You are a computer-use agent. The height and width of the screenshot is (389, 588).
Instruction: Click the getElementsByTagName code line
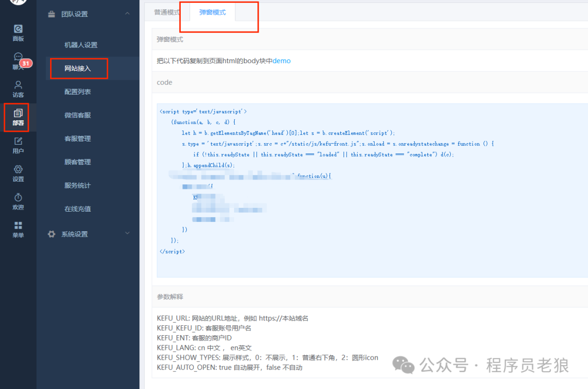[x=289, y=133]
